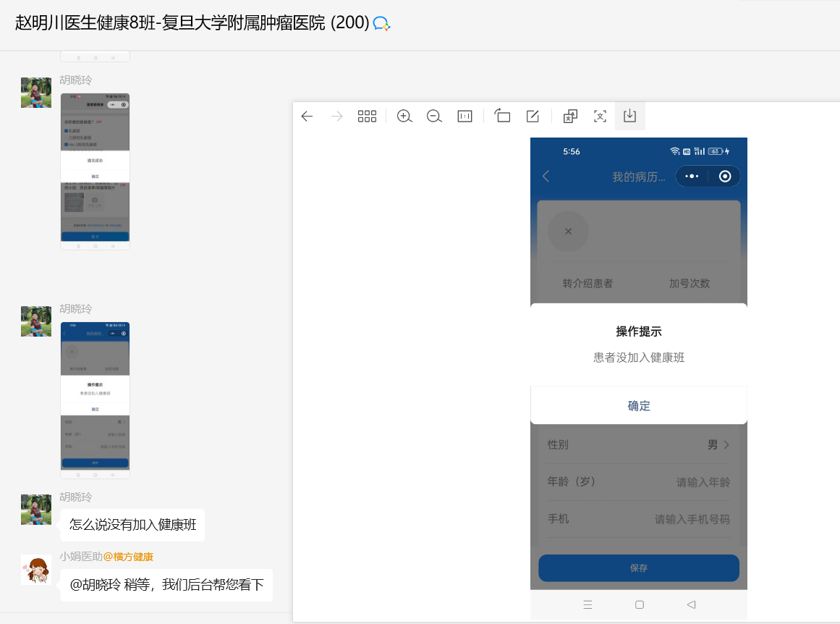The width and height of the screenshot is (840, 624).
Task: Go to previous image with back arrow
Action: coord(307,117)
